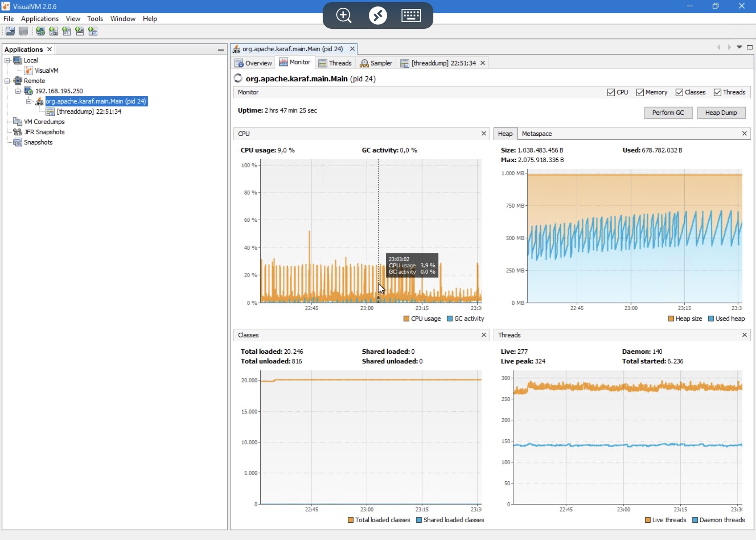This screenshot has height=540, width=756.
Task: Collapse the 192.168.195.250 host node
Action: [18, 91]
